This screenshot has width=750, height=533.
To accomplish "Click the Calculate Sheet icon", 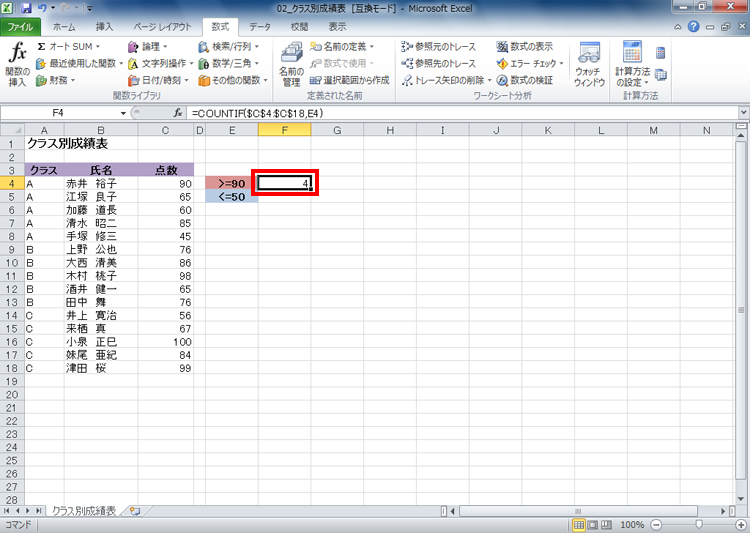I will 661,75.
